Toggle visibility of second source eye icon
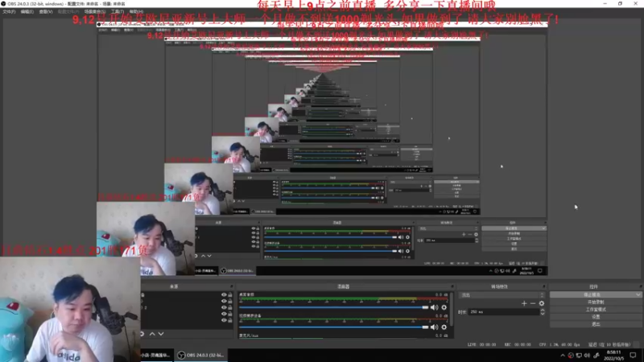The image size is (644, 362). (224, 301)
